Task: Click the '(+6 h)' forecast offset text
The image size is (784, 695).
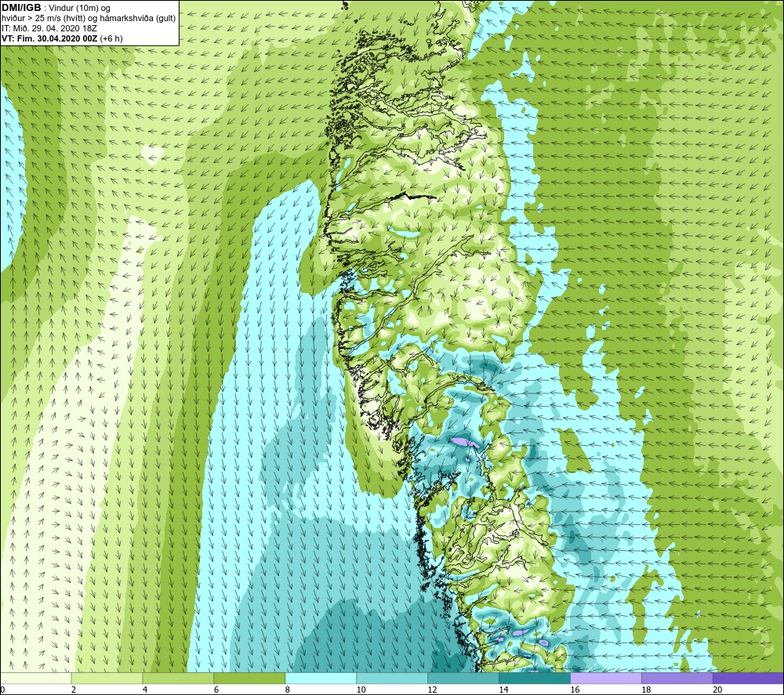Action: [111, 38]
